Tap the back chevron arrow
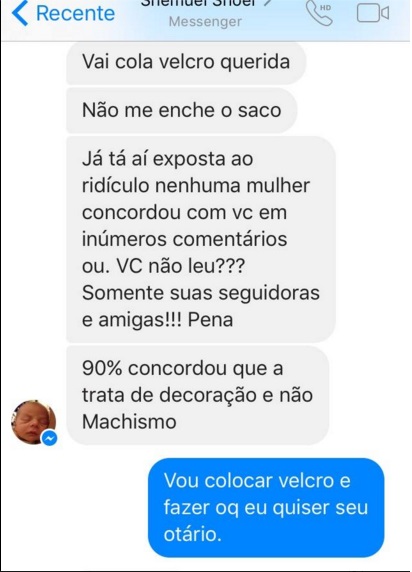The height and width of the screenshot is (572, 412). 20,13
